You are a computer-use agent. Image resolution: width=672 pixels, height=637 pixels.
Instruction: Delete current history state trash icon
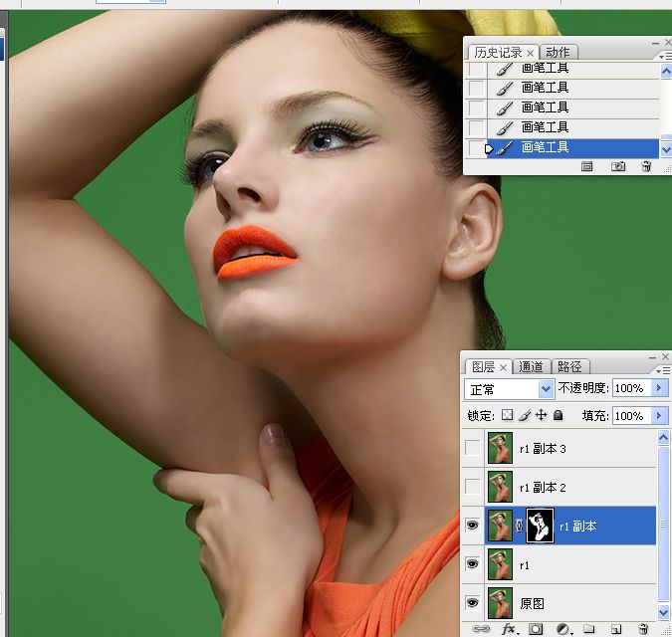(646, 166)
